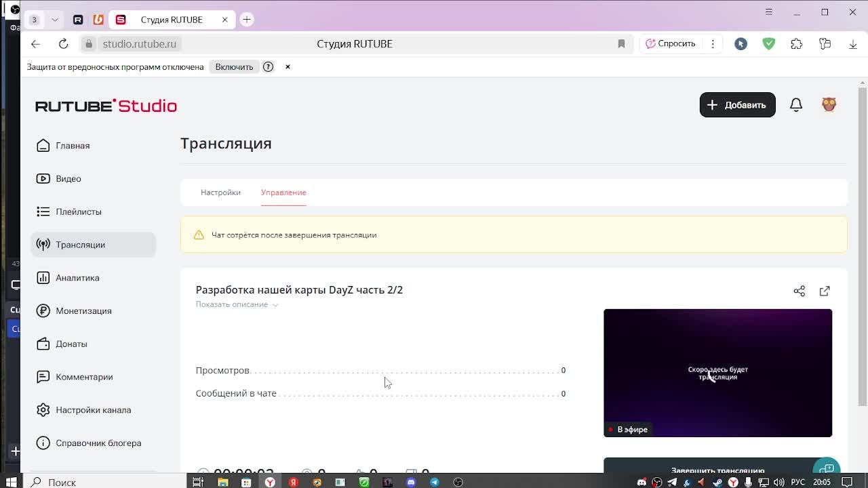
Task: Open Windows action center notifications
Action: (847, 482)
